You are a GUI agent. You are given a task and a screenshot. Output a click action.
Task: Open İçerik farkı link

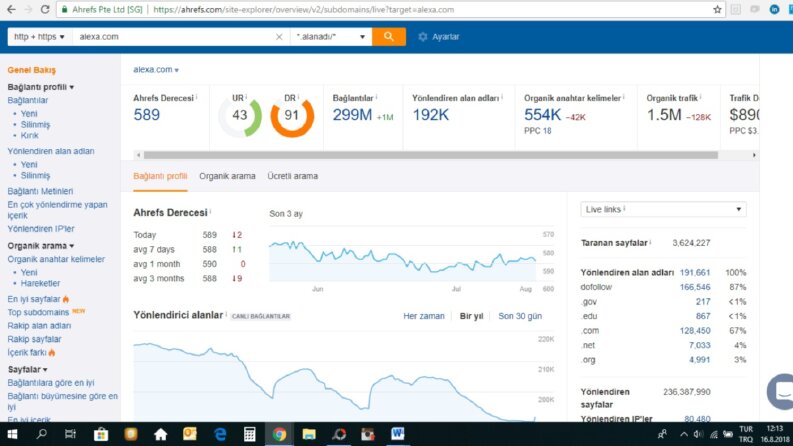[27, 352]
